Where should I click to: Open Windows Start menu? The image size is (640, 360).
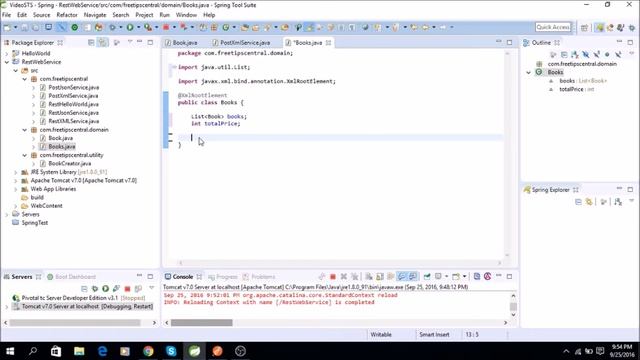tap(10, 351)
